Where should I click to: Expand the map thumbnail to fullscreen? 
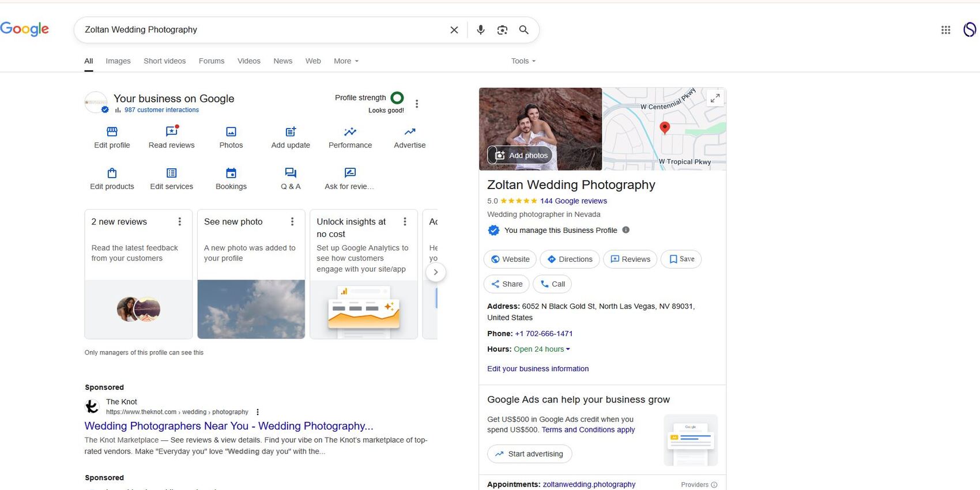point(715,99)
